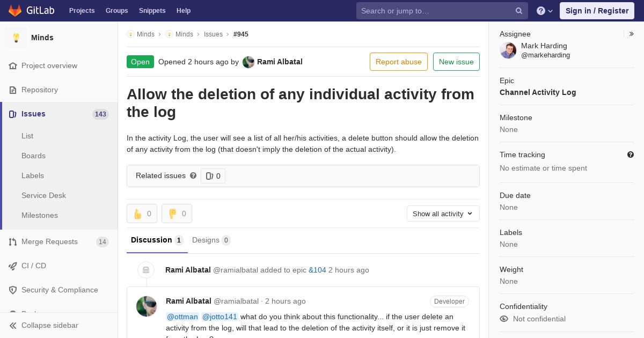Switch to the Designs tab
This screenshot has width=644, height=338.
[x=211, y=240]
